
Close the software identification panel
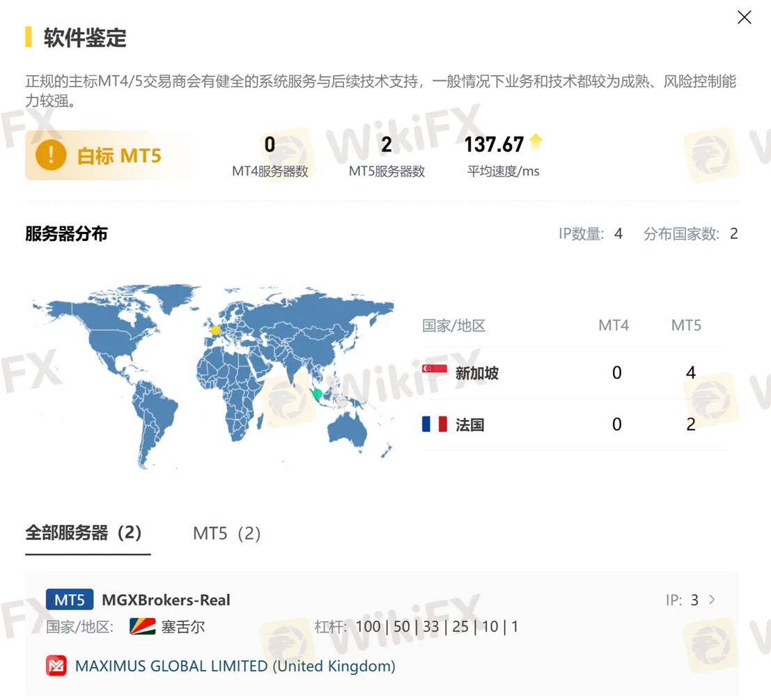[x=744, y=17]
